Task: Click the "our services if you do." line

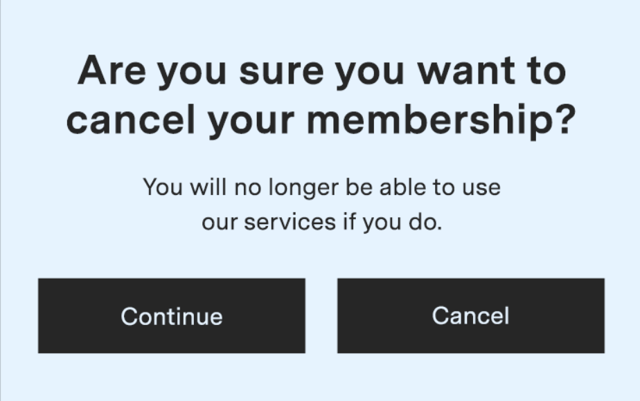Action: 320,222
